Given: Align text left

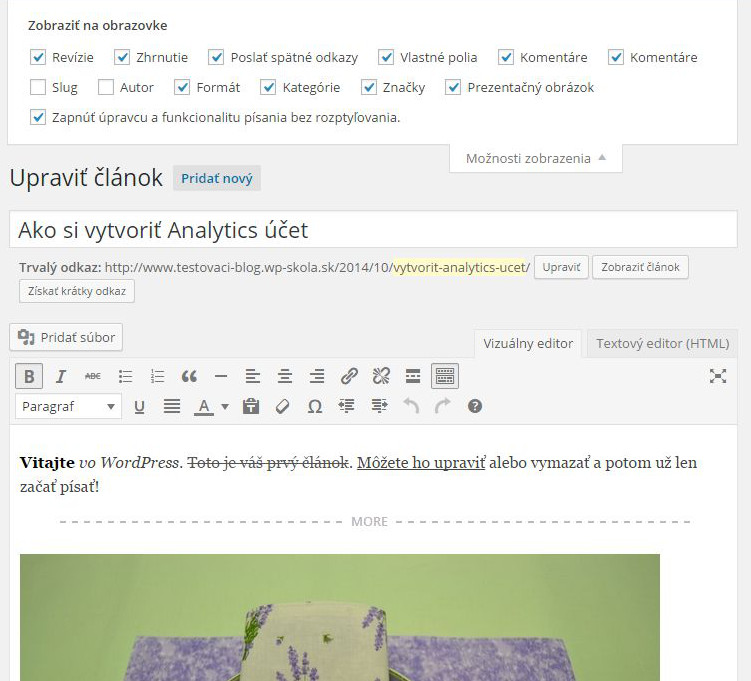Looking at the screenshot, I should tap(253, 376).
